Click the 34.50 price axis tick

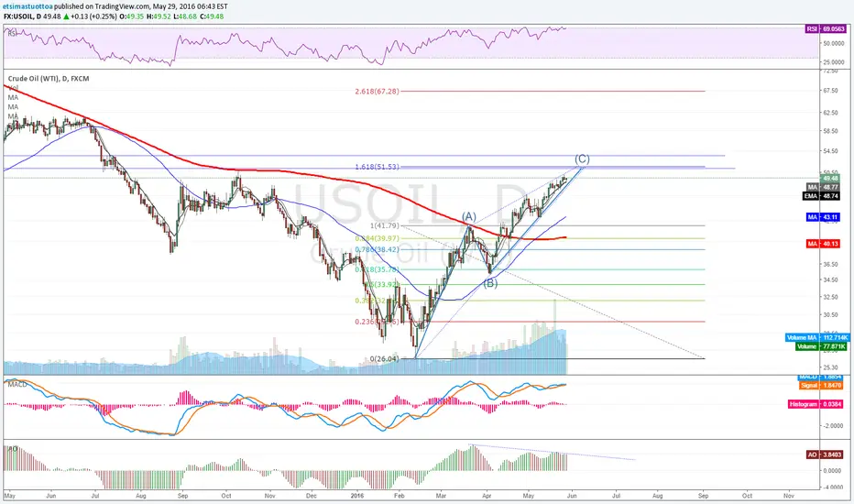click(x=830, y=279)
